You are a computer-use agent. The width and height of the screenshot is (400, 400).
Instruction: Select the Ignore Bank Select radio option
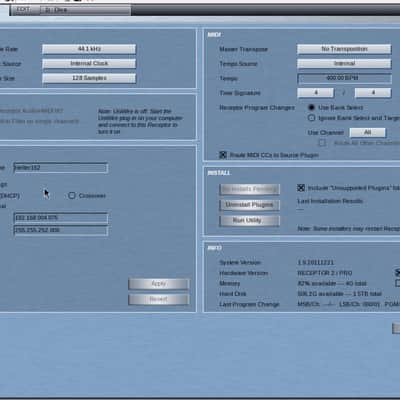pyautogui.click(x=311, y=118)
